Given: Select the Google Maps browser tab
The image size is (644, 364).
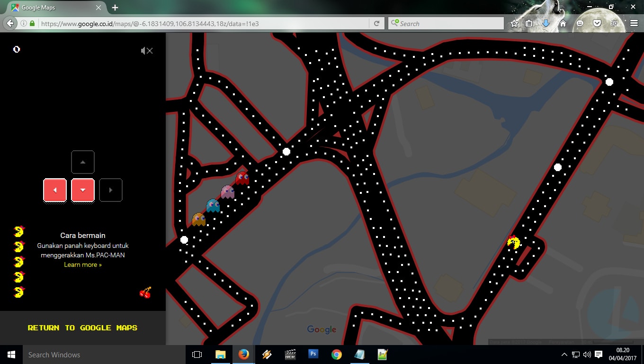Looking at the screenshot, I should 56,8.
